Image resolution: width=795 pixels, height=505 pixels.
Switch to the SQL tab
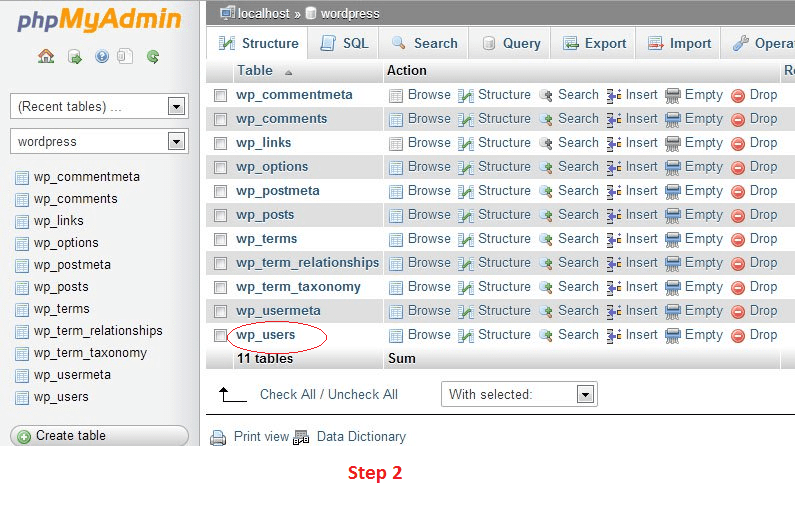point(344,44)
